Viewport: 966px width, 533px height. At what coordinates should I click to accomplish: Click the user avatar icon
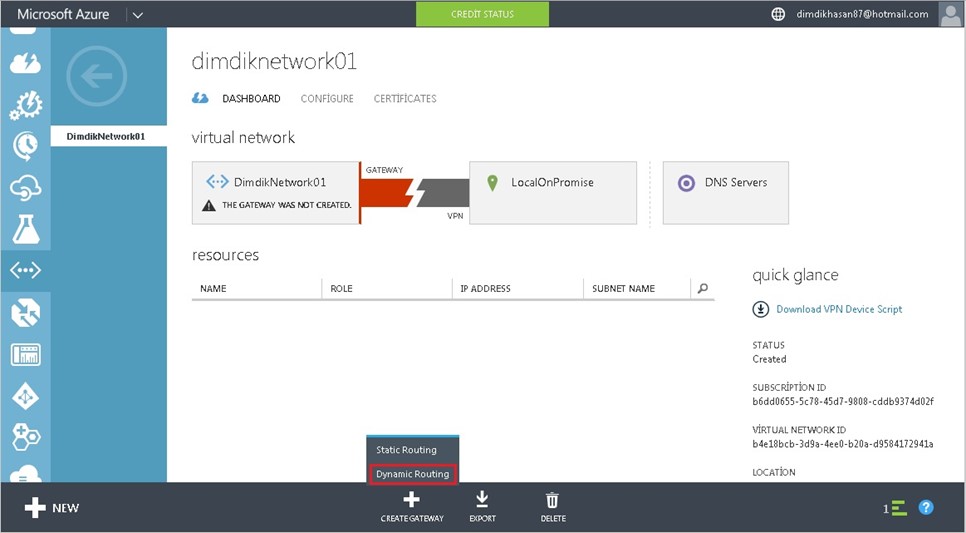click(x=950, y=14)
